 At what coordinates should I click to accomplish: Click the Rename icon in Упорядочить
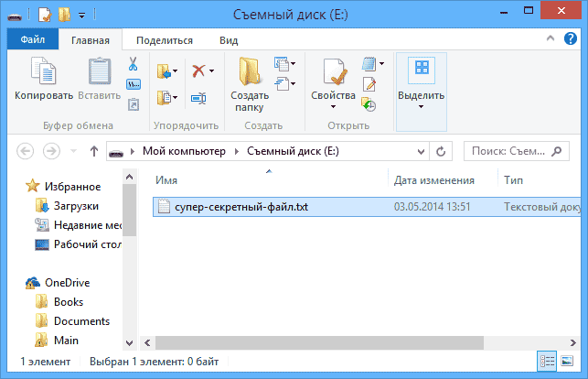198,98
